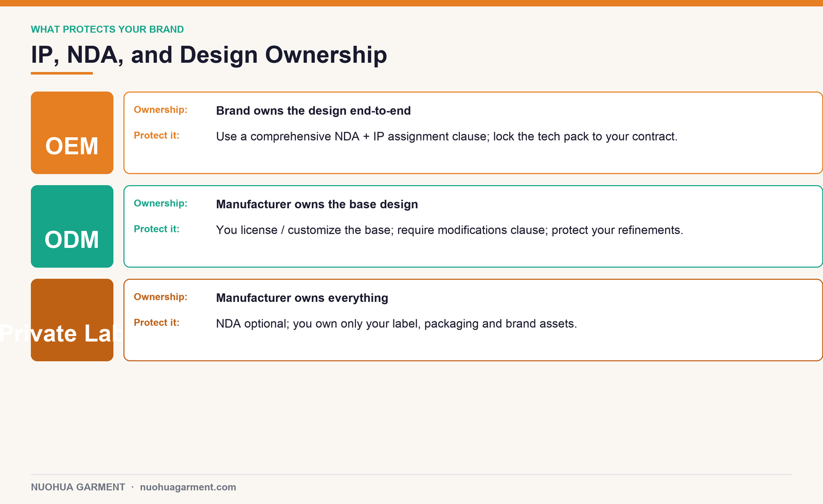Click the ODM card's 'Ownership:' label

pos(160,203)
